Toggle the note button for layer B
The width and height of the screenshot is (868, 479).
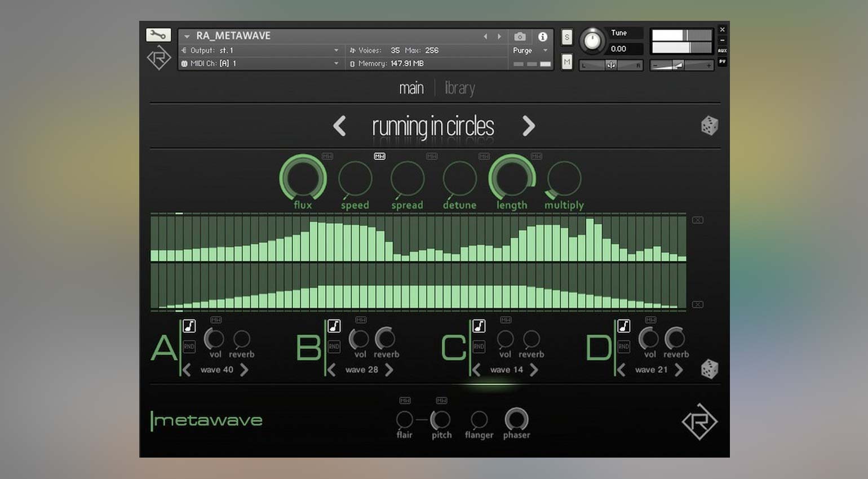coord(334,326)
